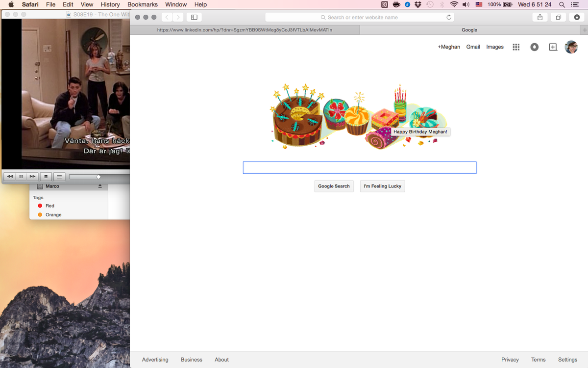
Task: Open the View menu
Action: tap(87, 4)
